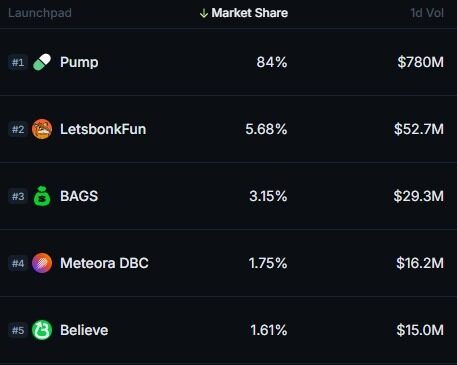The image size is (457, 365).
Task: Open the LetsbonkFun launchpad name
Action: [x=103, y=129]
